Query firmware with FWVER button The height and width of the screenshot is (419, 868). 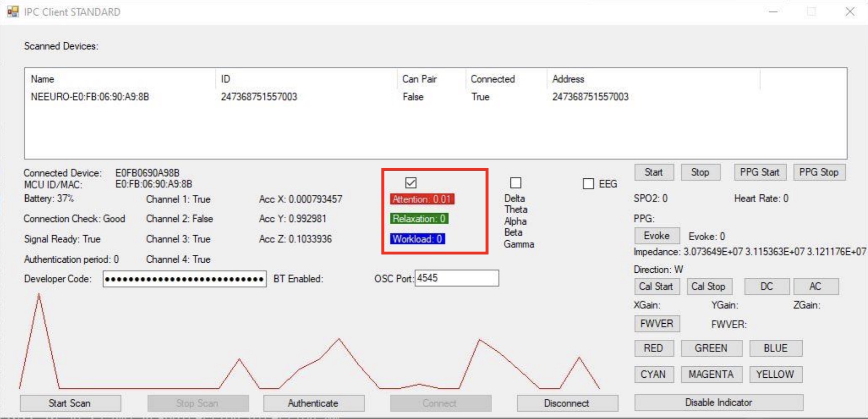pyautogui.click(x=656, y=324)
